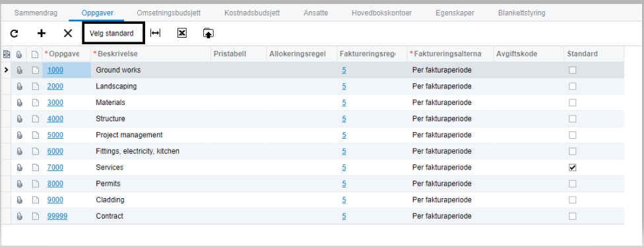Viewport: 644px width, 247px height.
Task: Open task link 5000 Project management
Action: [55, 135]
